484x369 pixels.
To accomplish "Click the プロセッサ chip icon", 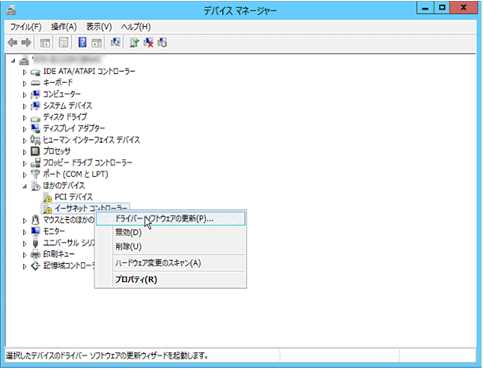I will tap(35, 151).
